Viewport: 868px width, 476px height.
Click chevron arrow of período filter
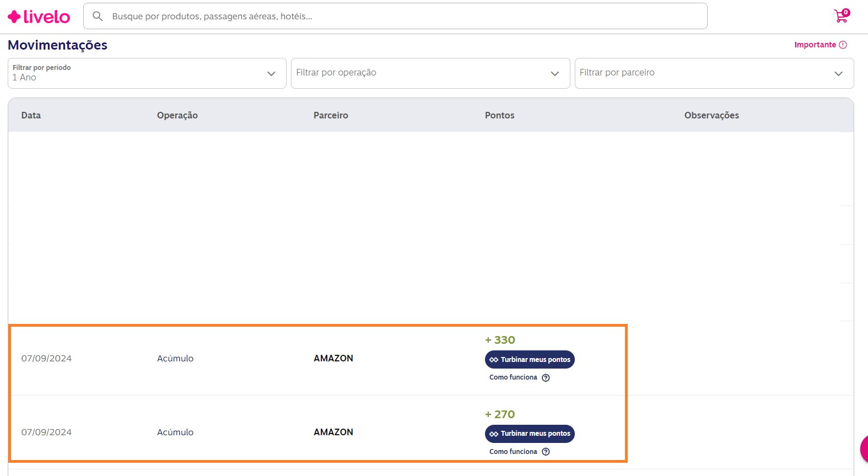coord(271,74)
